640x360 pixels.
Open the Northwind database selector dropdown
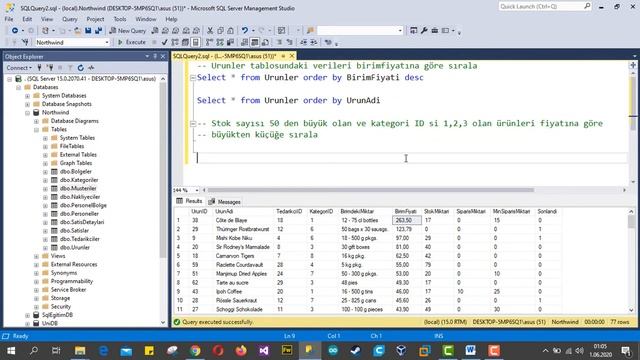pyautogui.click(x=107, y=42)
